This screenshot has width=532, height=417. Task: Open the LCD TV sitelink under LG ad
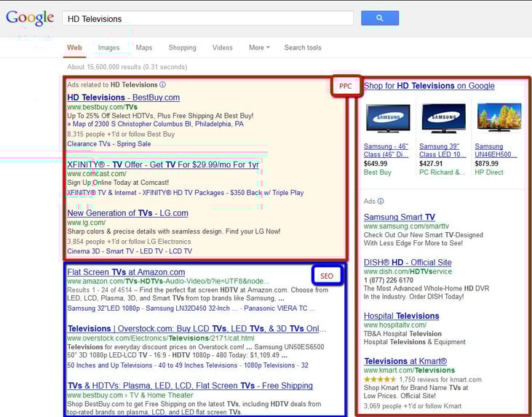click(180, 251)
